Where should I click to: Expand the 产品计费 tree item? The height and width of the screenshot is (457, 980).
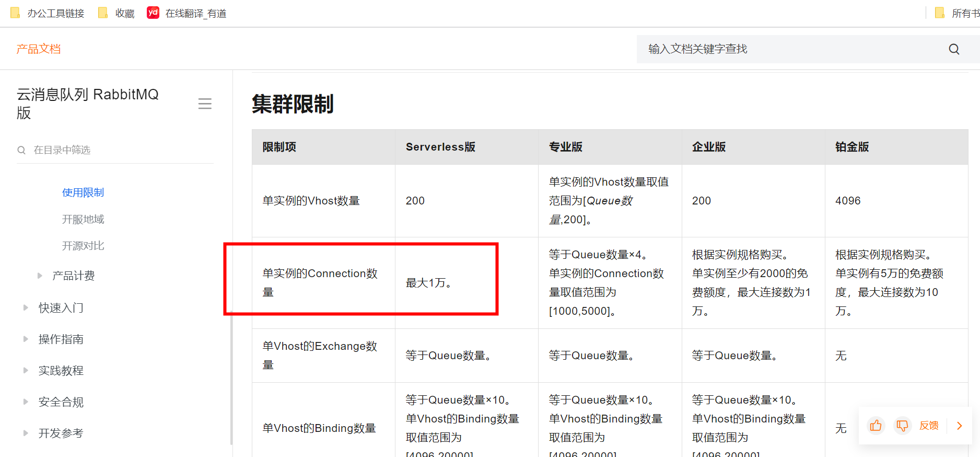click(40, 276)
